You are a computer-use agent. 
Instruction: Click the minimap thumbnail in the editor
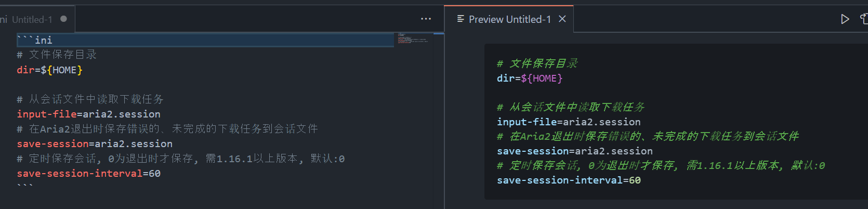413,39
